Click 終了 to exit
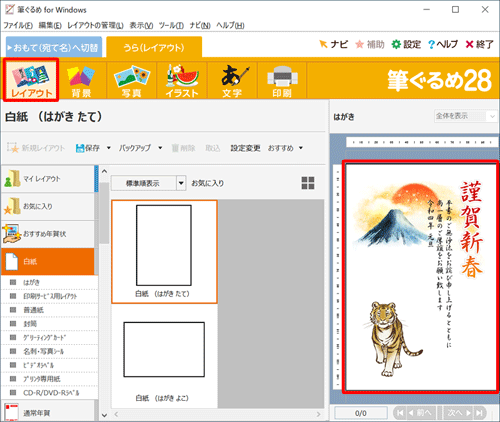The width and height of the screenshot is (500, 422). 479,44
